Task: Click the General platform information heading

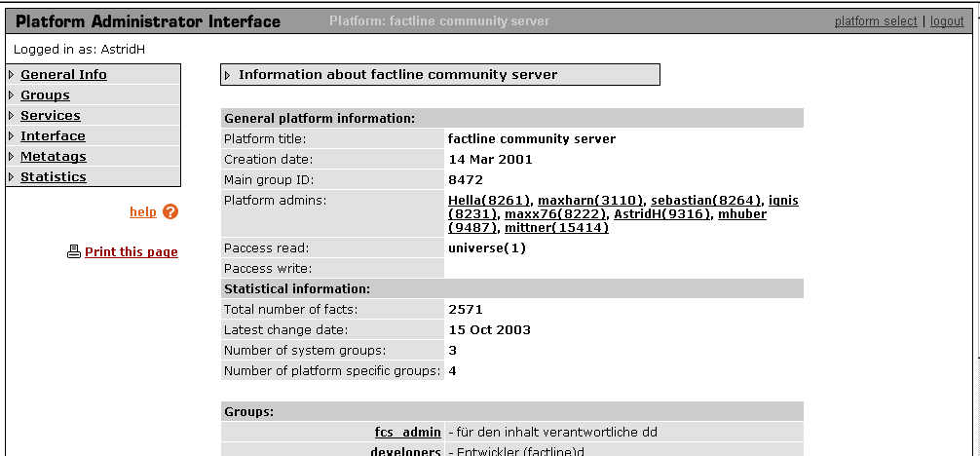Action: [320, 119]
